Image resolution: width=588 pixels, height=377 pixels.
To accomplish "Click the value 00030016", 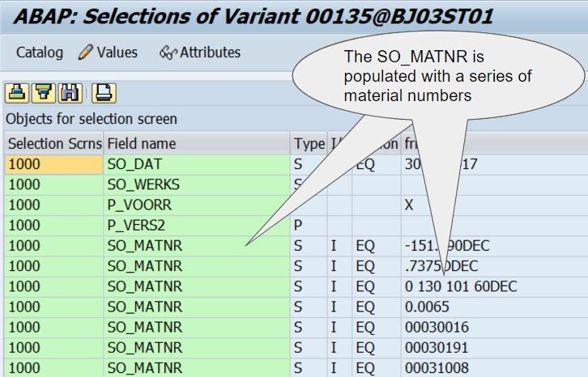I will [x=437, y=327].
